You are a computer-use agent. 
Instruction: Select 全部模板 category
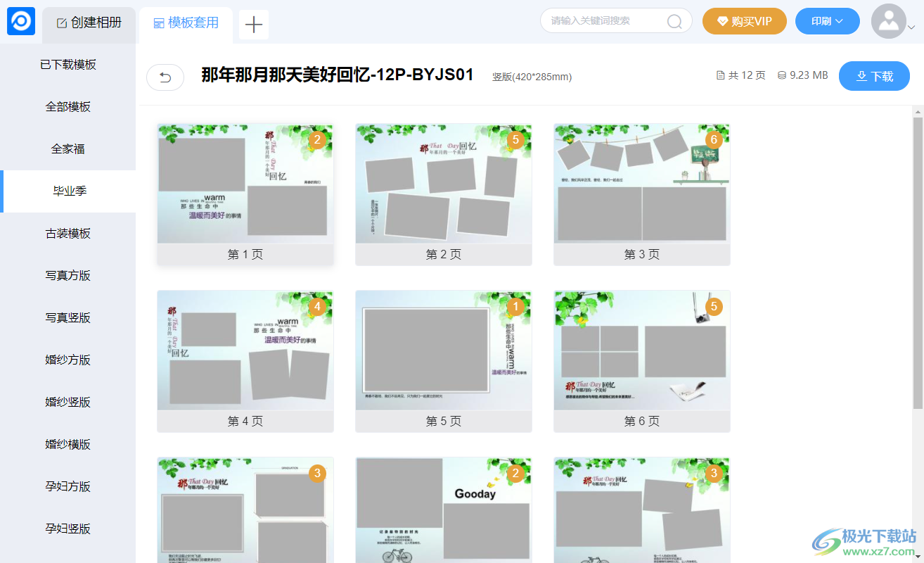tap(68, 107)
